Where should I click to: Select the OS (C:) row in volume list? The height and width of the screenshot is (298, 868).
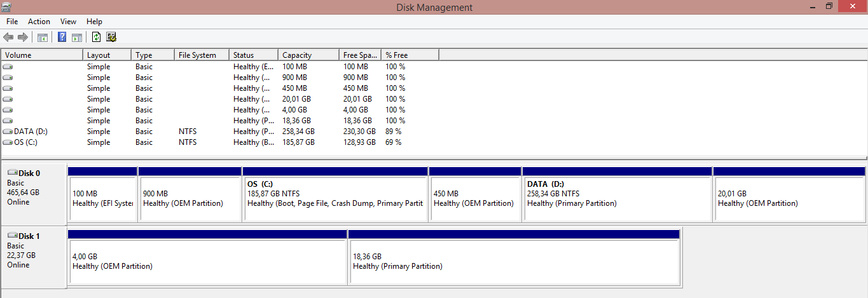click(25, 142)
